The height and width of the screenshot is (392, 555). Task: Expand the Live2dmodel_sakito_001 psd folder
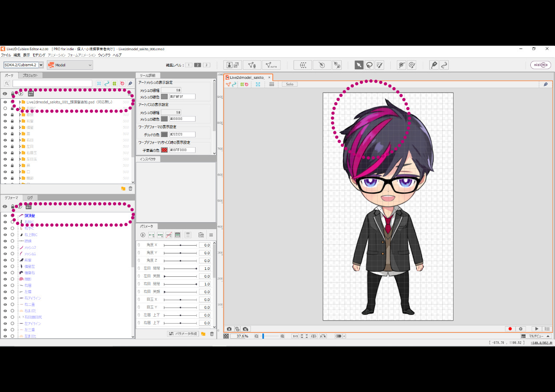(20, 102)
